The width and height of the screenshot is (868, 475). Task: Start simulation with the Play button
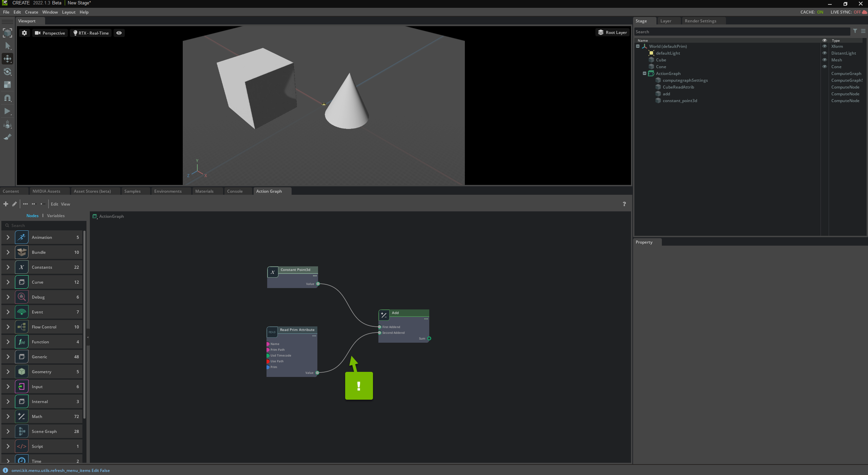pyautogui.click(x=7, y=111)
